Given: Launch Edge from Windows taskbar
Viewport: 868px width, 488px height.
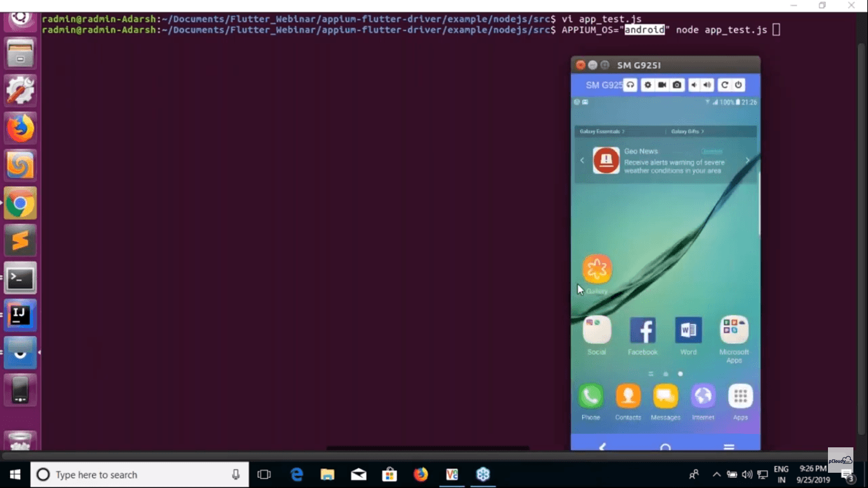Looking at the screenshot, I should coord(297,475).
